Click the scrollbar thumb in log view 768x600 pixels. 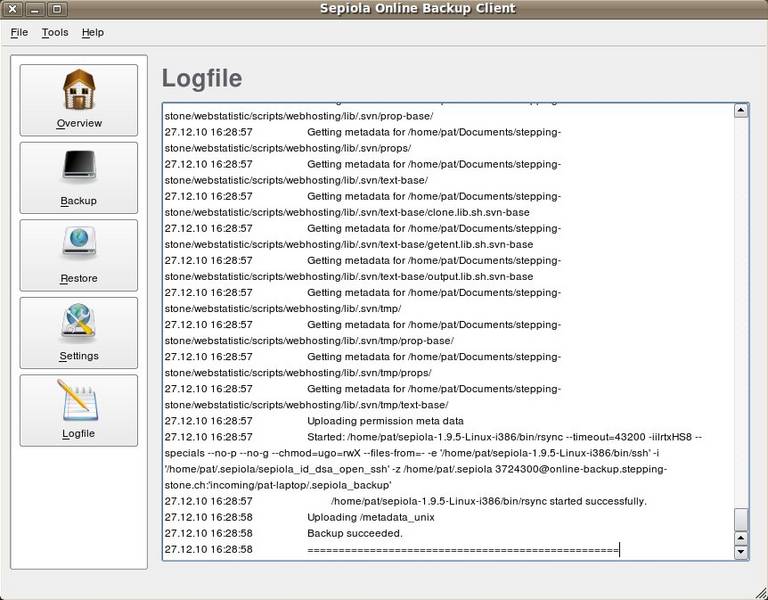point(741,520)
